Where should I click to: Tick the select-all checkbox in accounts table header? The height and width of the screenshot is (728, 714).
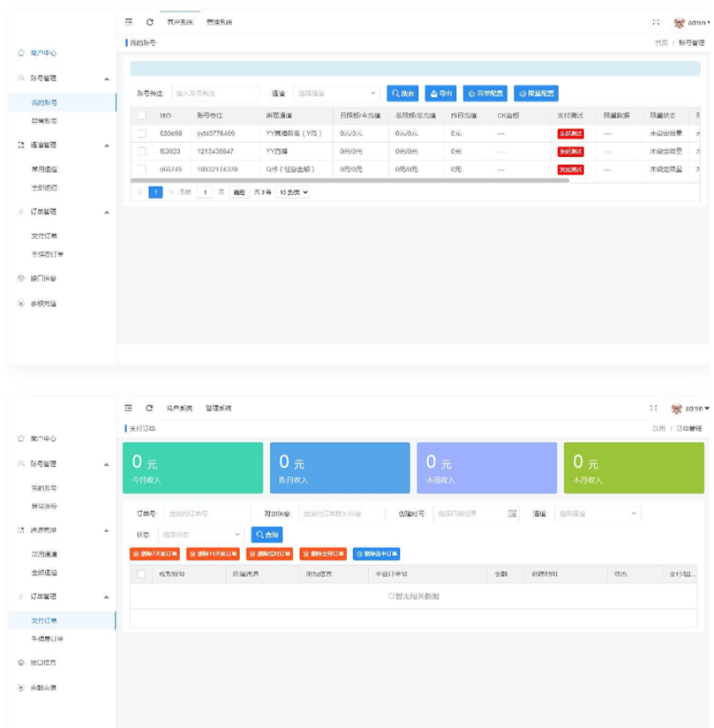point(141,116)
